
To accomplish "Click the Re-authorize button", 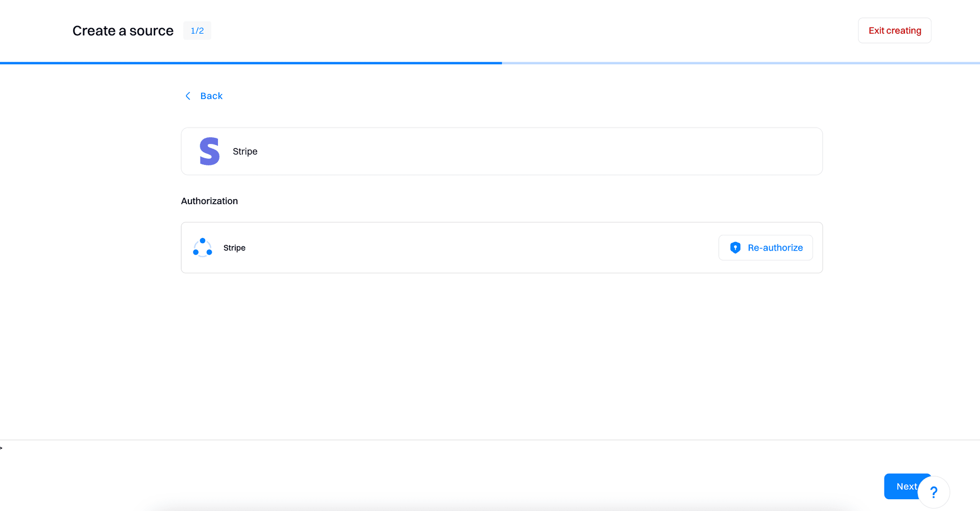I will click(x=766, y=248).
